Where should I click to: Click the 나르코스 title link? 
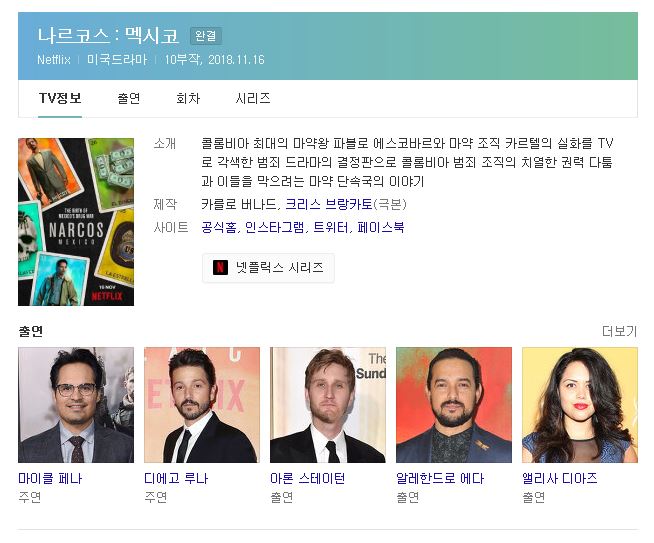click(74, 35)
